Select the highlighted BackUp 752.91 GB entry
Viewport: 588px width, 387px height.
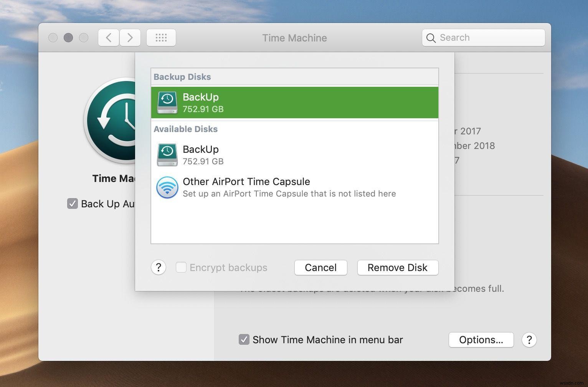[294, 102]
